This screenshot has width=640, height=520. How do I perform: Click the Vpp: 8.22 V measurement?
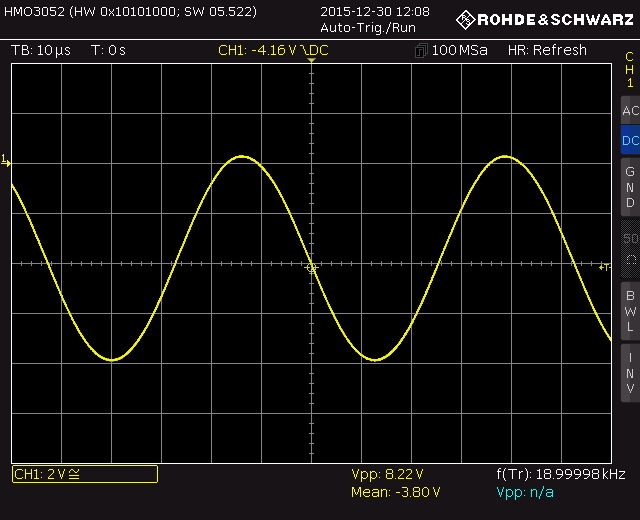pyautogui.click(x=387, y=474)
